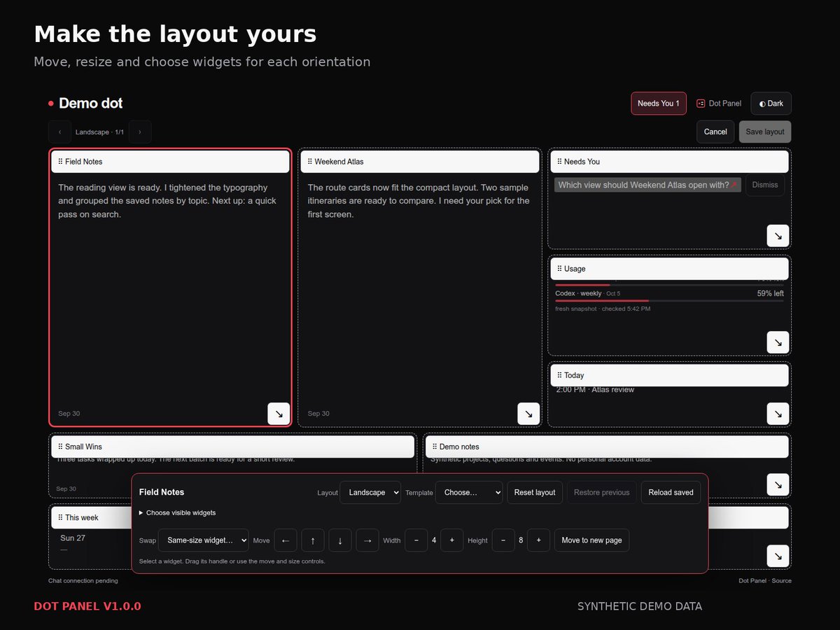840x630 pixels.
Task: Click the Usage widget drag handle
Action: click(x=669, y=269)
